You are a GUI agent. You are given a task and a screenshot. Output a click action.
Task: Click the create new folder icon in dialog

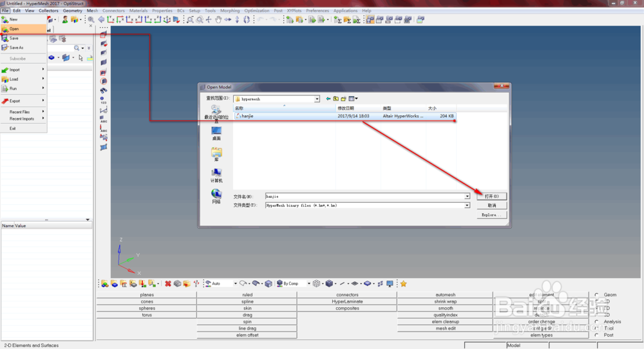pos(343,99)
